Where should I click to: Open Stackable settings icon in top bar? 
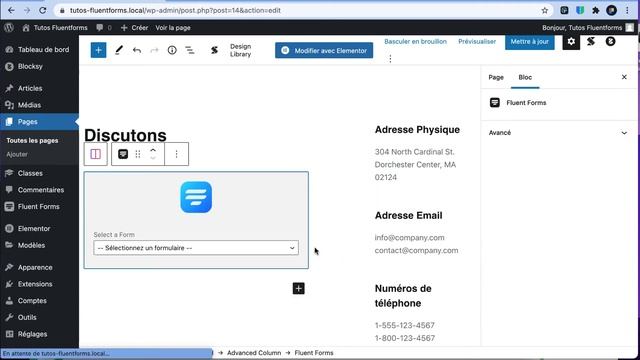coord(591,42)
